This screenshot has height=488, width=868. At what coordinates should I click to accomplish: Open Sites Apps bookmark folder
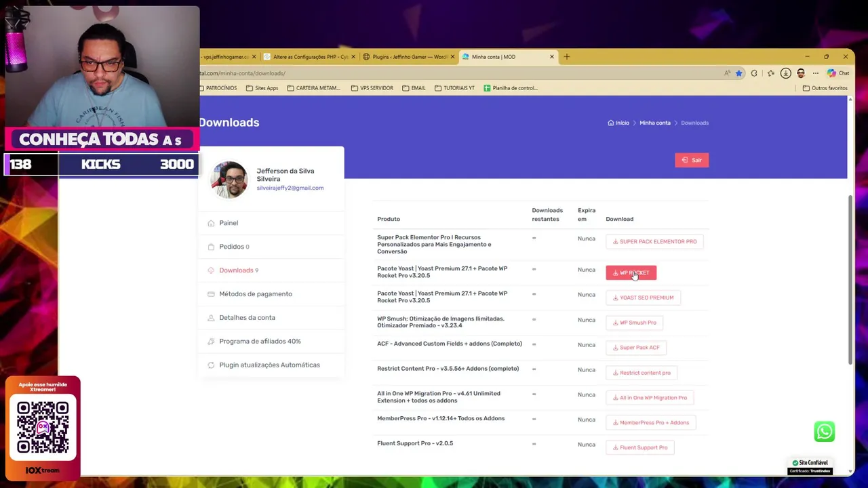(262, 88)
